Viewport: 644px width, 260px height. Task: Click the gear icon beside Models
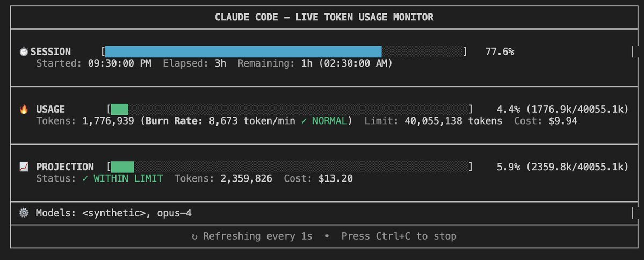(x=24, y=213)
